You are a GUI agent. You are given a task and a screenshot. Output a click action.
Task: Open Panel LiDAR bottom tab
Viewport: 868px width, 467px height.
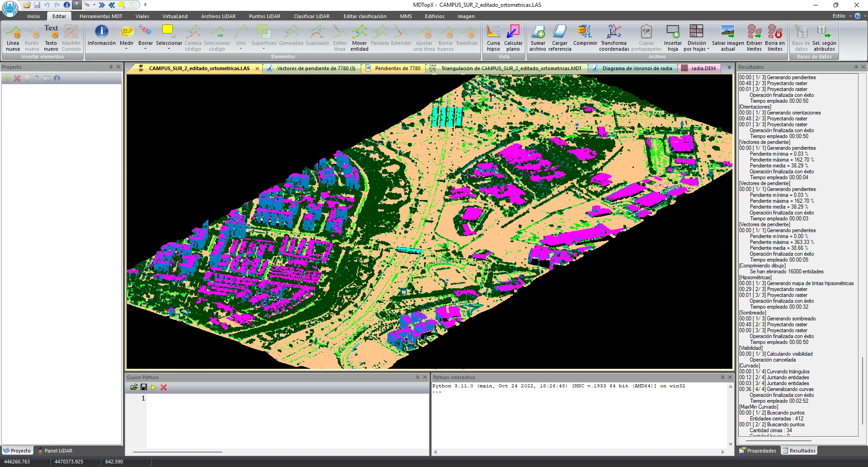coord(55,451)
